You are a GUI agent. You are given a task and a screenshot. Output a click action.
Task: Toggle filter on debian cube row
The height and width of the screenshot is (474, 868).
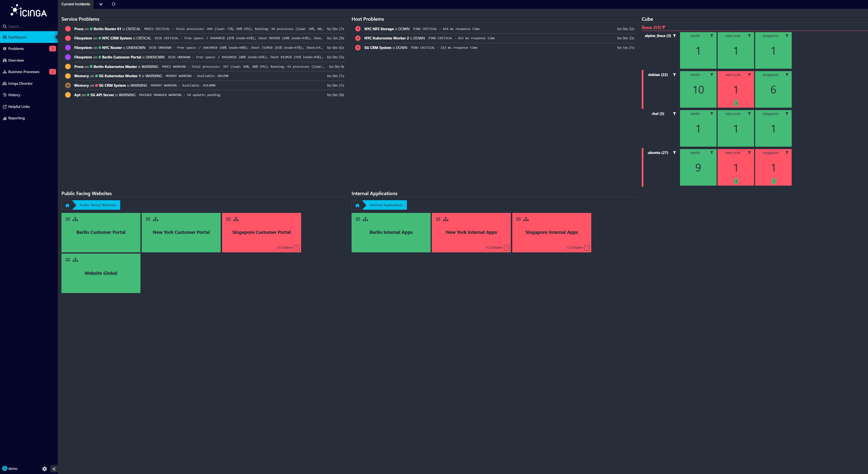click(674, 75)
